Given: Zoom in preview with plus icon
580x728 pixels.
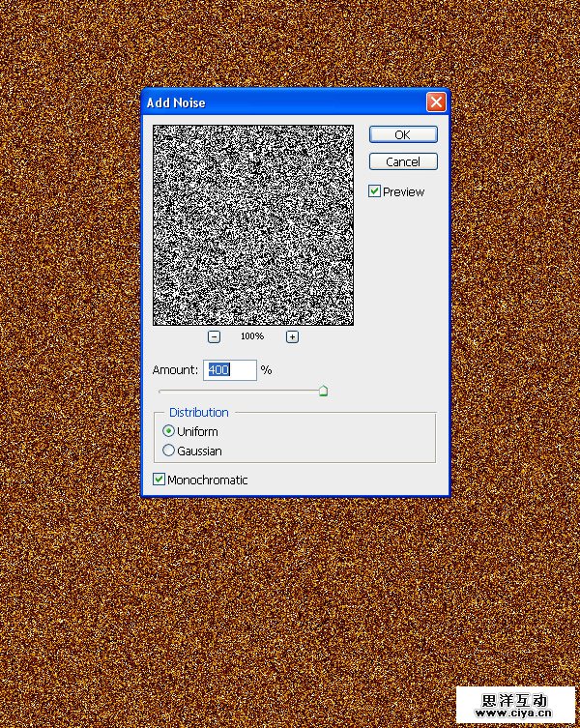Looking at the screenshot, I should [292, 336].
